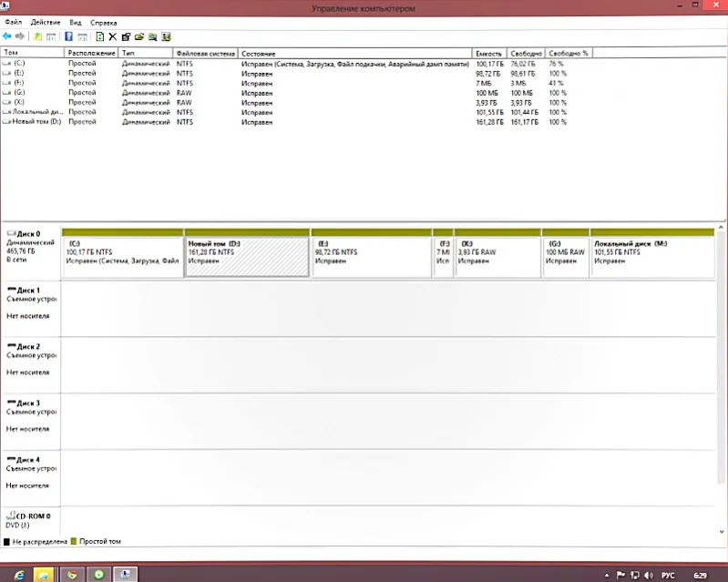
Task: Open the Справка menu
Action: [104, 22]
